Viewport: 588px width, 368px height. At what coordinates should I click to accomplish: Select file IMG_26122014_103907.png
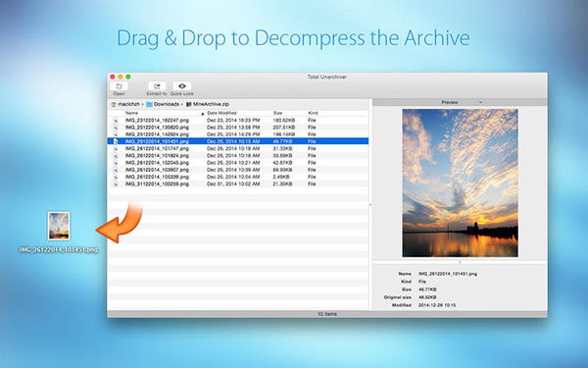tap(157, 170)
